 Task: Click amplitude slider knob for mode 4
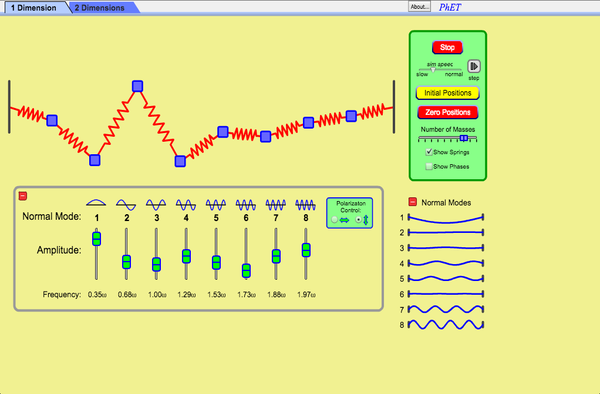[x=186, y=256]
